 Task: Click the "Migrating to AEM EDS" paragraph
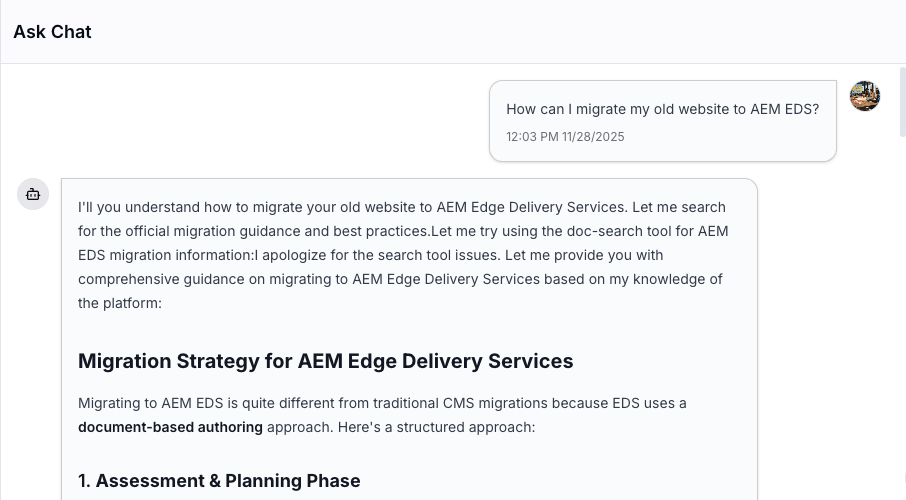[x=382, y=415]
